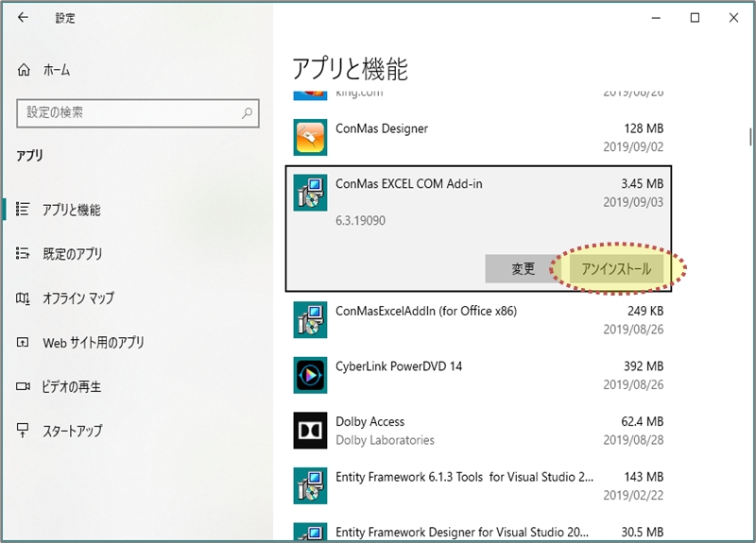Viewport: 756px width, 543px height.
Task: Click the back arrow in title bar
Action: pyautogui.click(x=24, y=18)
